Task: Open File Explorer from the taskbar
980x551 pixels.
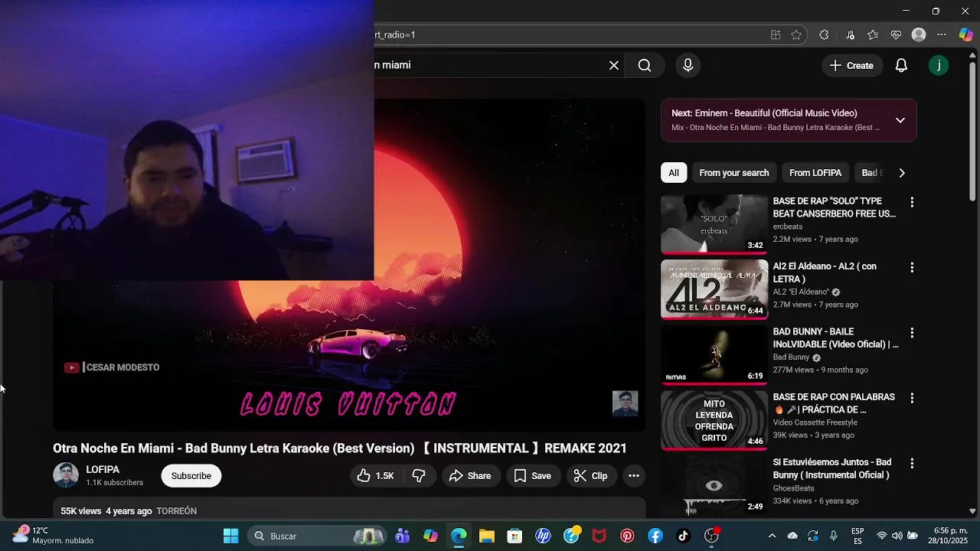Action: [x=487, y=536]
